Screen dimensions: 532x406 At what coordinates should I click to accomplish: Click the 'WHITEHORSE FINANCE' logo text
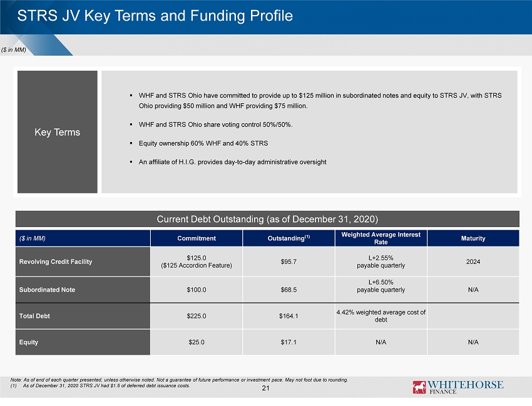pyautogui.click(x=465, y=387)
